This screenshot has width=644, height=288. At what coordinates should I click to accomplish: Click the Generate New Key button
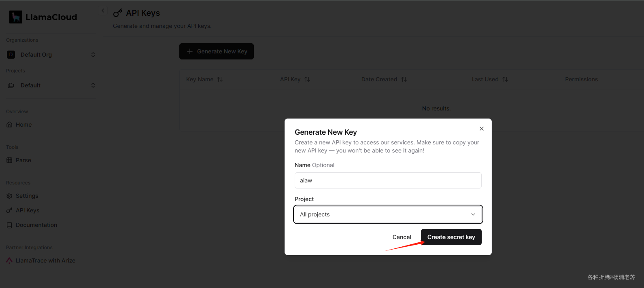(216, 51)
